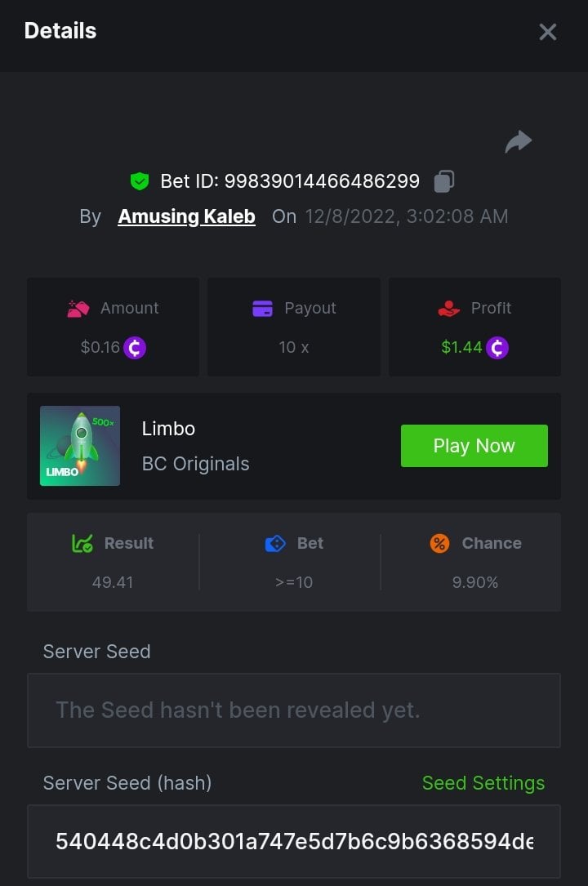588x886 pixels.
Task: Click the Limbo game title
Action: [x=168, y=429]
